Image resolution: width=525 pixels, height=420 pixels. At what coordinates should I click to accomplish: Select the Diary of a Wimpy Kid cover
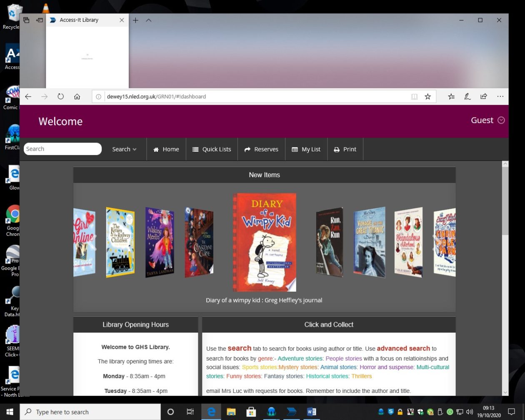click(265, 242)
